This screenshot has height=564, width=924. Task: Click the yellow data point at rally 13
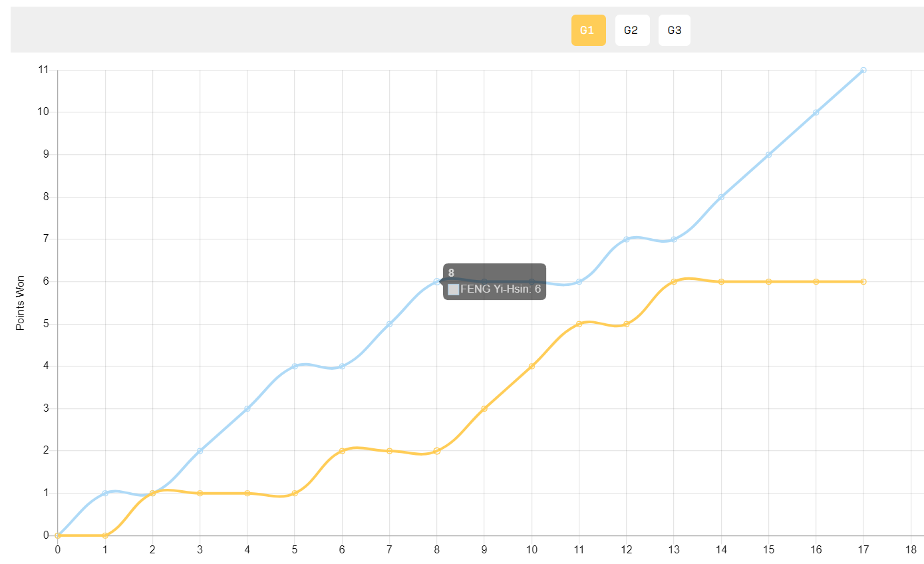click(674, 281)
